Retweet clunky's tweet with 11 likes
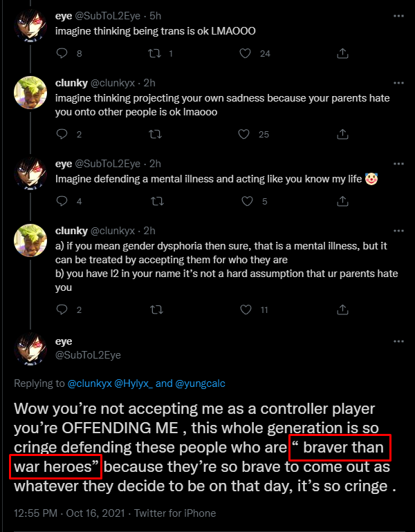Screen dimensions: 415x532 [x=156, y=310]
